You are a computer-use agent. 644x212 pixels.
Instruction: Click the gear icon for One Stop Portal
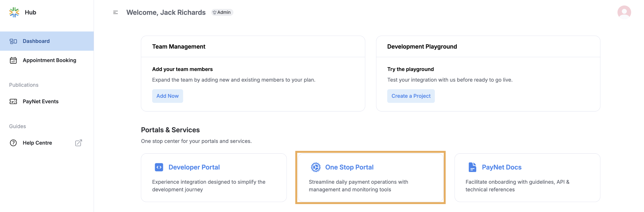pyautogui.click(x=315, y=167)
